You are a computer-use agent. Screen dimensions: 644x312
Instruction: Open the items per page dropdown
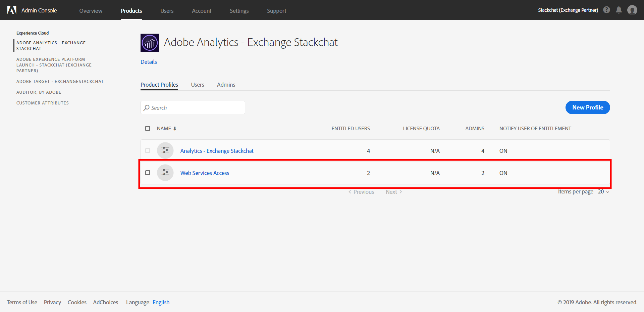[x=603, y=192]
